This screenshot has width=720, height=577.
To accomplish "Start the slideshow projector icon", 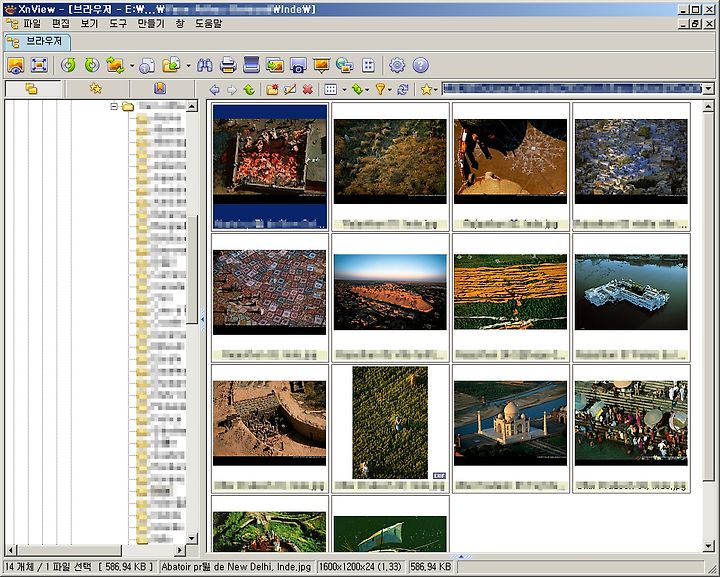I will pos(321,65).
